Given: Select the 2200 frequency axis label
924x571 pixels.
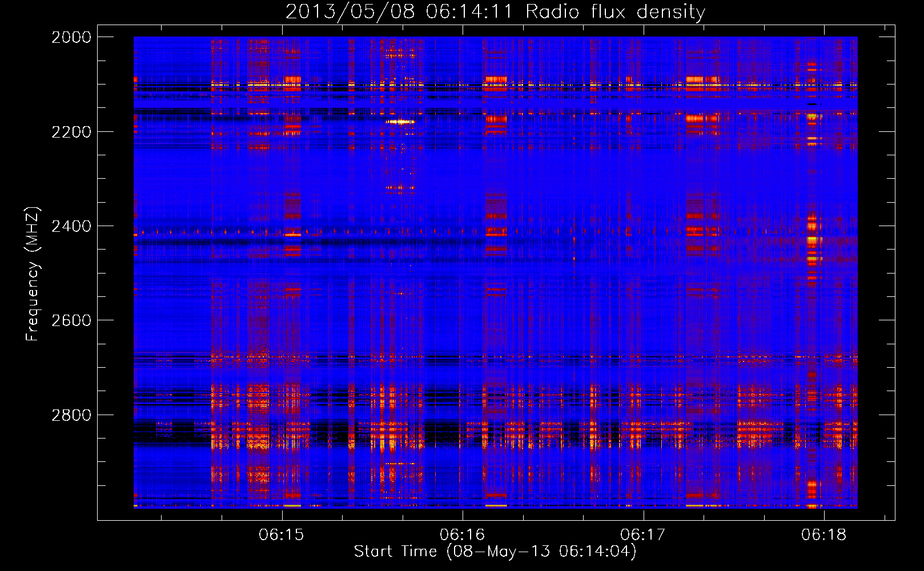Looking at the screenshot, I should pyautogui.click(x=71, y=132).
